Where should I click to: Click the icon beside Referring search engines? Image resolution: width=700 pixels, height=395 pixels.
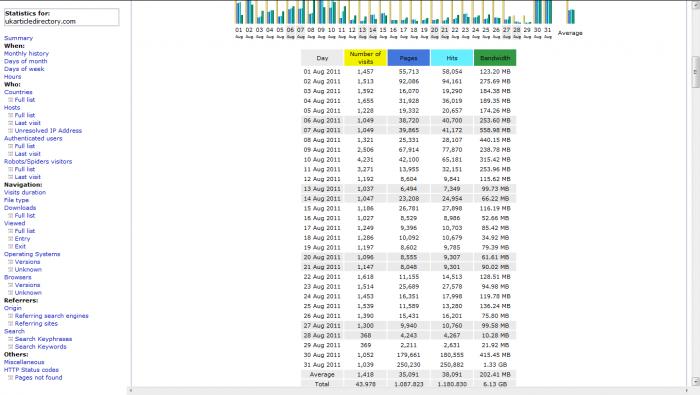click(11, 316)
